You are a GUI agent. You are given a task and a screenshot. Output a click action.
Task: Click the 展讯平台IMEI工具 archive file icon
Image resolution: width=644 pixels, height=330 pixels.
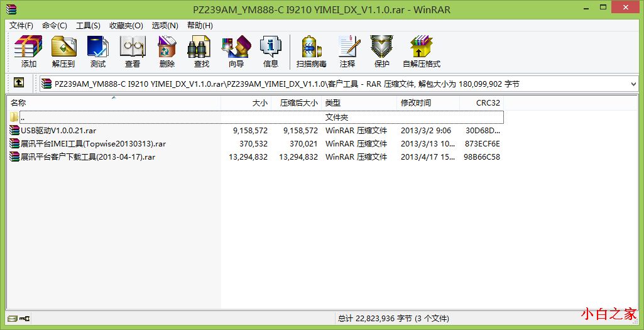(x=15, y=144)
